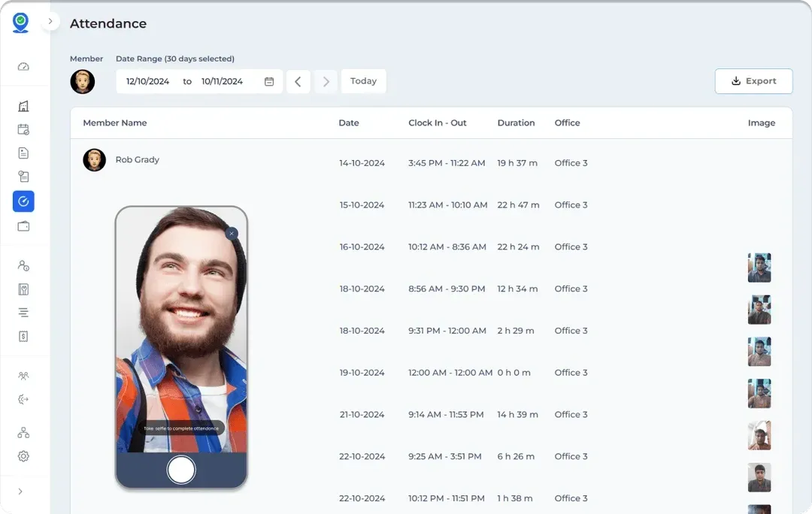812x514 pixels.
Task: Close the selfie preview with X button
Action: [x=232, y=234]
